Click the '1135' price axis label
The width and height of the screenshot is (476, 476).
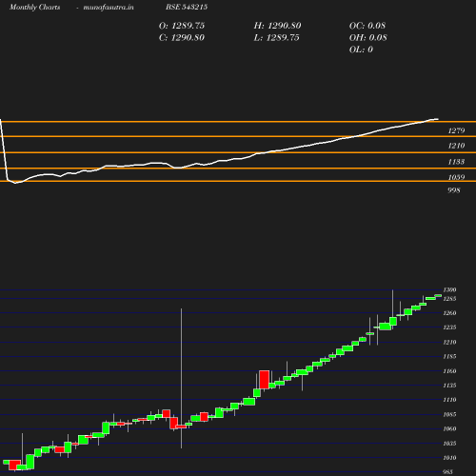point(449,386)
